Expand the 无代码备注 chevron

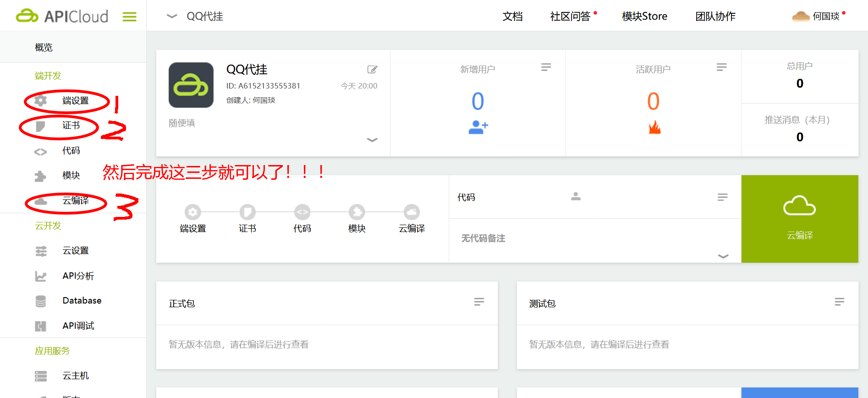(723, 256)
